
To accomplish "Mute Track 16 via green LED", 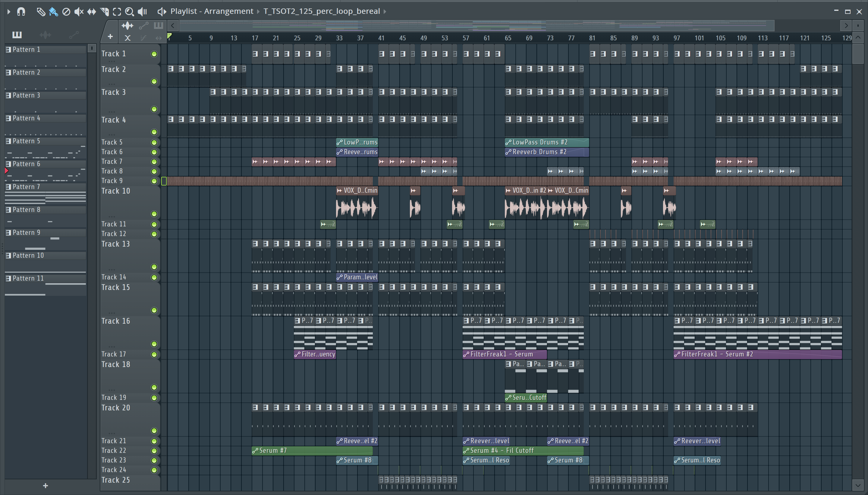I will point(154,344).
